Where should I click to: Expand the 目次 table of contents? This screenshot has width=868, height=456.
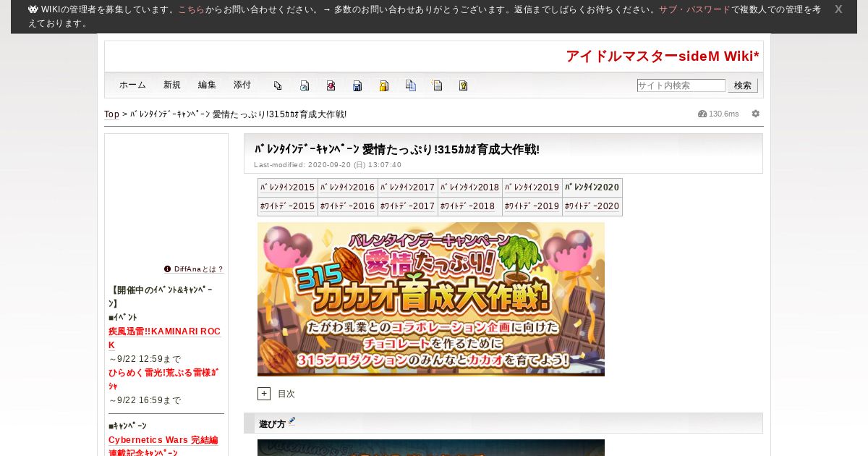pyautogui.click(x=264, y=394)
